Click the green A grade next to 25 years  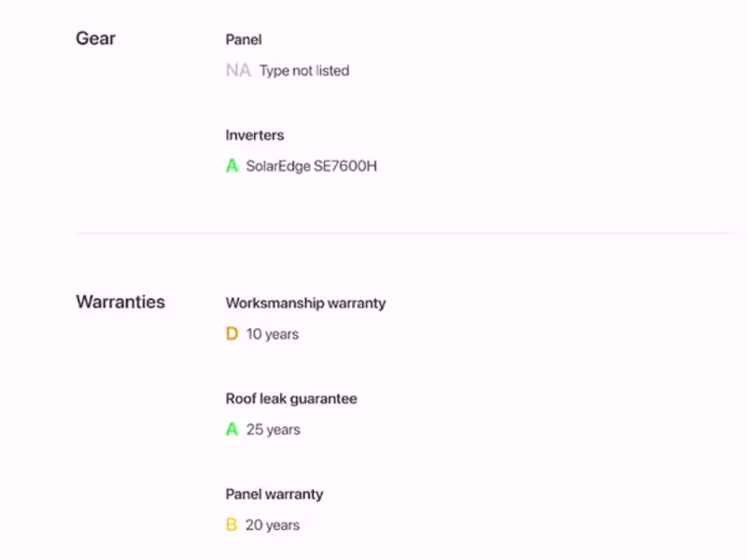232,429
